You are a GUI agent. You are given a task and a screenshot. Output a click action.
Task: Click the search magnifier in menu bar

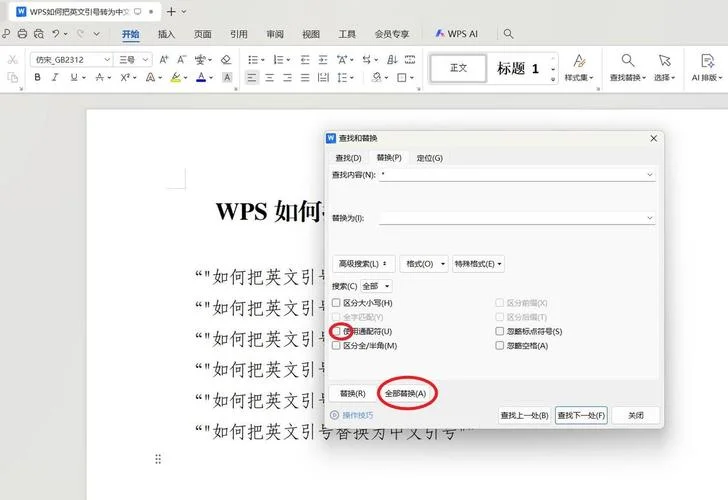508,33
